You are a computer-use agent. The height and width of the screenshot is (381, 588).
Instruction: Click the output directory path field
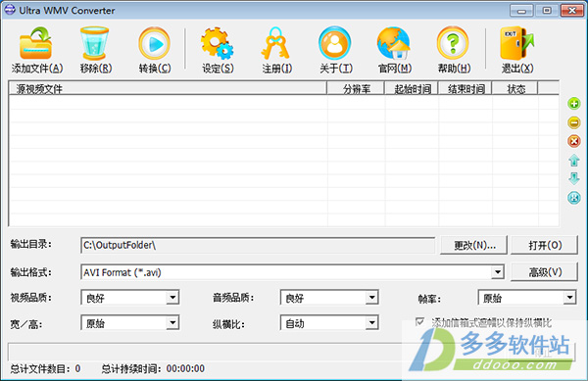(258, 245)
